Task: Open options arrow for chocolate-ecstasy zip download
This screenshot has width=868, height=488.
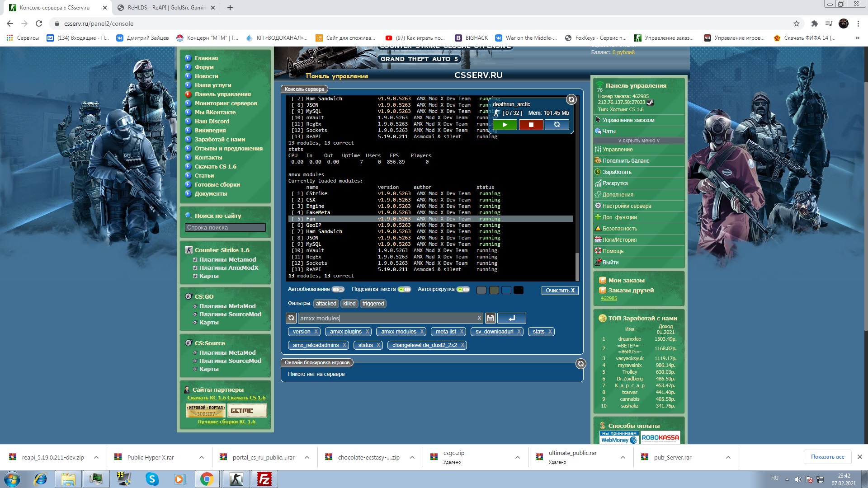Action: tap(412, 457)
